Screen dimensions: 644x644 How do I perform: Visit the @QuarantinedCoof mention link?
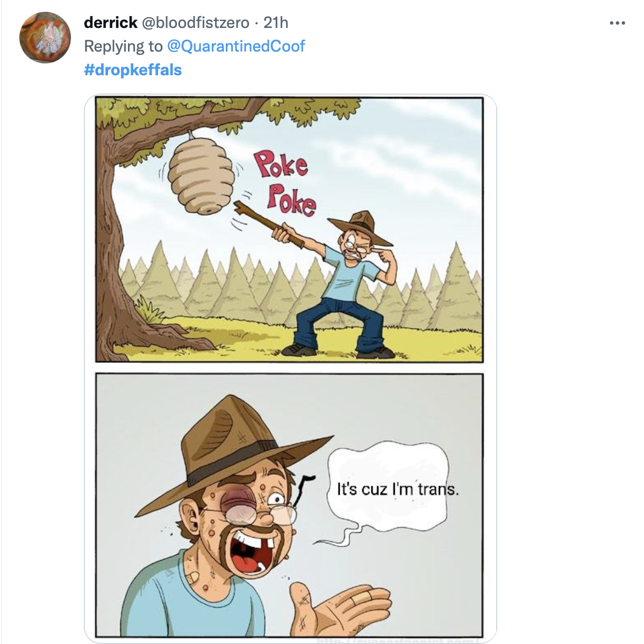pyautogui.click(x=236, y=46)
